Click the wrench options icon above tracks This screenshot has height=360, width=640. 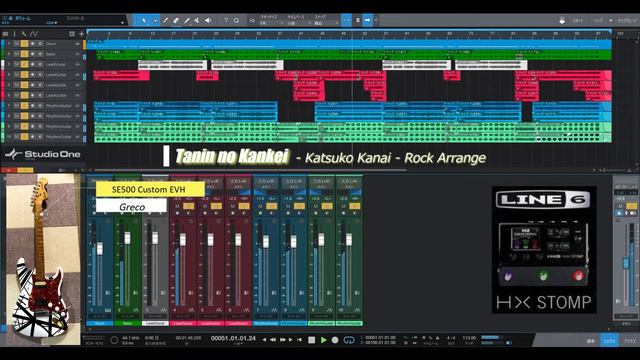24,34
